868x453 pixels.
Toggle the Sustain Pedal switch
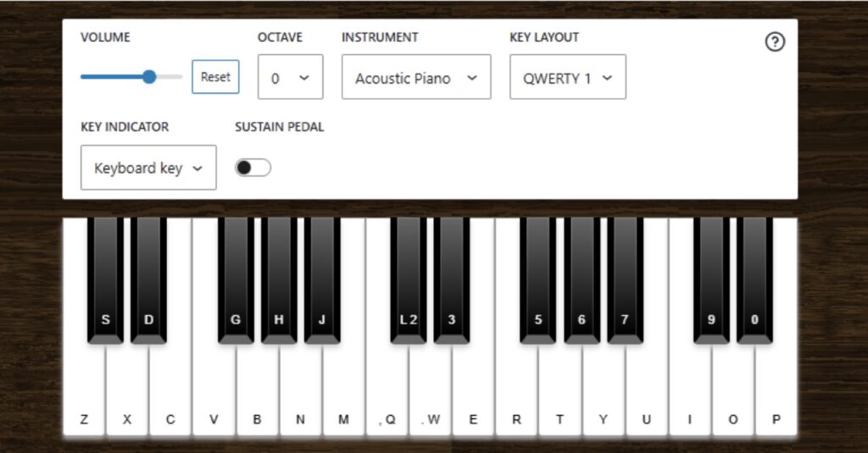tap(253, 168)
